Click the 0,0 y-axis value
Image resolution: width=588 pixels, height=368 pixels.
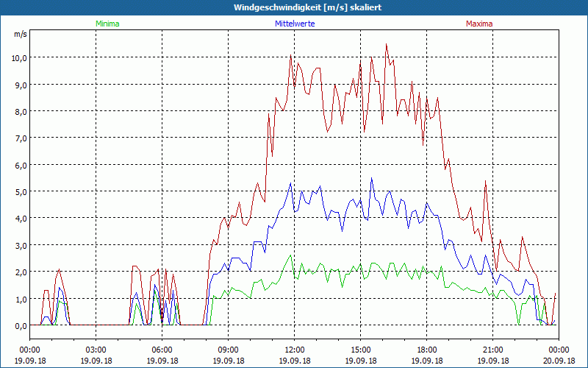click(21, 326)
